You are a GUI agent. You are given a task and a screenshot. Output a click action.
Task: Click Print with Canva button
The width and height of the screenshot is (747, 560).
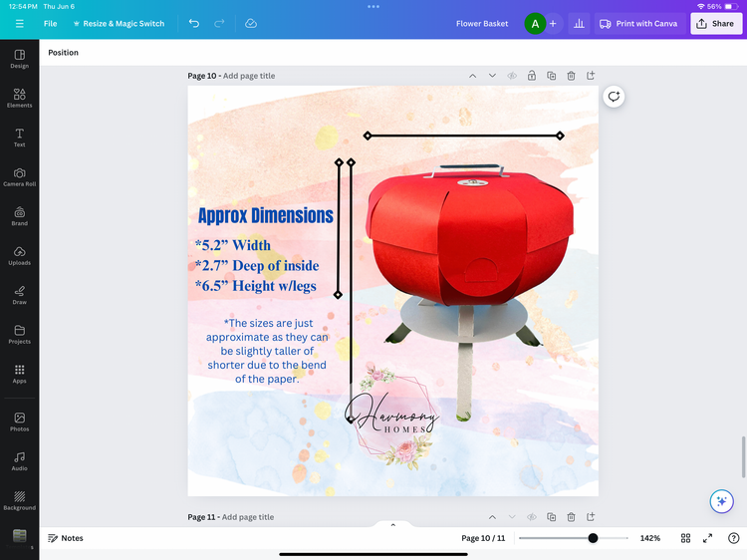coord(638,23)
